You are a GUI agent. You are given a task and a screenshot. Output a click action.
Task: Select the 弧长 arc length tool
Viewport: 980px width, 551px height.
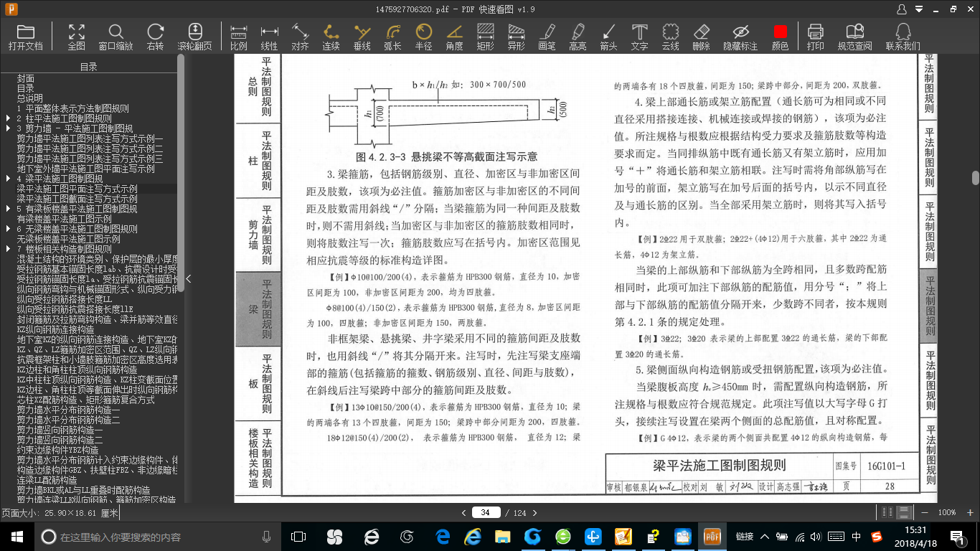click(x=392, y=37)
